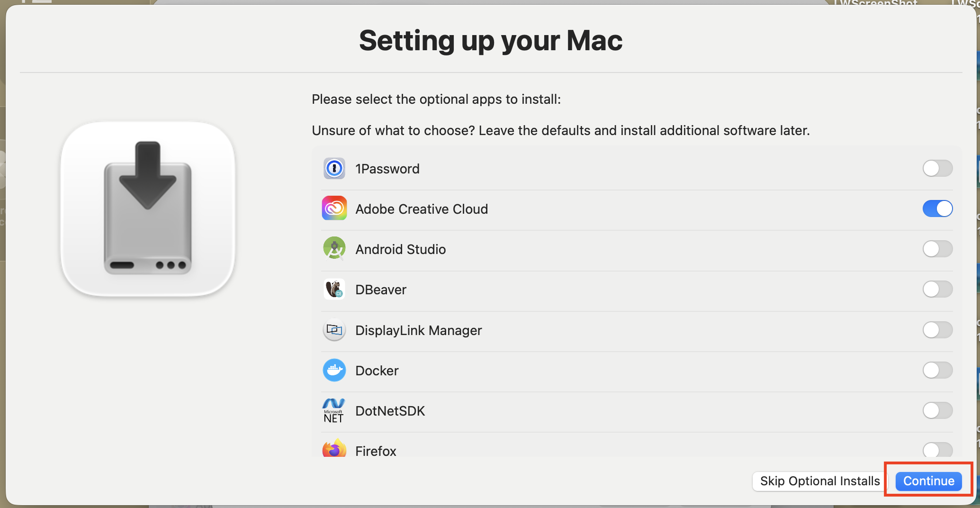Toggle DisplayLink Manager on
The height and width of the screenshot is (508, 980).
pyautogui.click(x=937, y=330)
